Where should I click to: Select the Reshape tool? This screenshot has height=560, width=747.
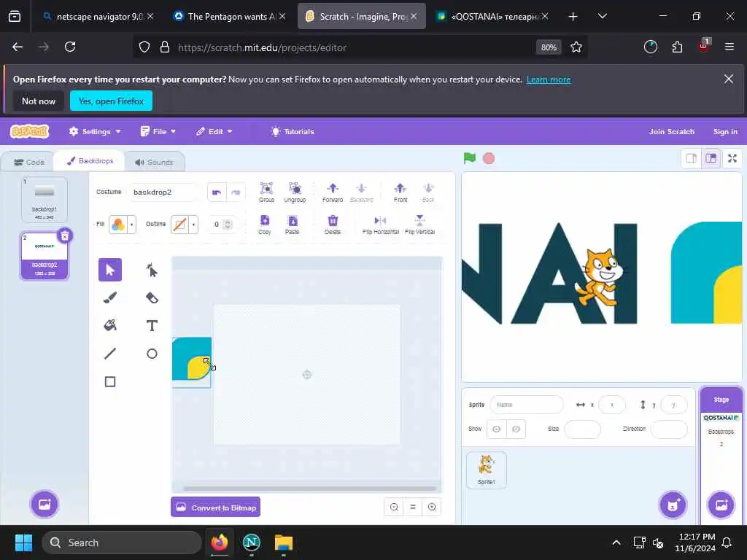152,270
